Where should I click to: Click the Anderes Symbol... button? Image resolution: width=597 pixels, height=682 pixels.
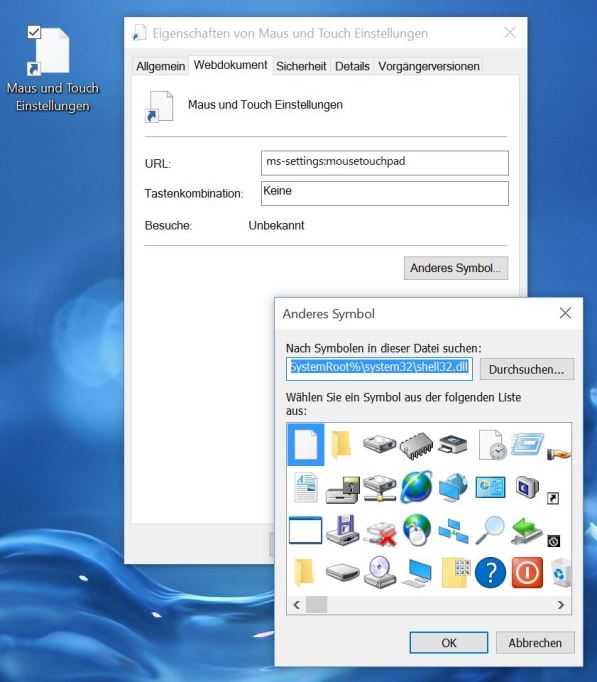pyautogui.click(x=456, y=267)
